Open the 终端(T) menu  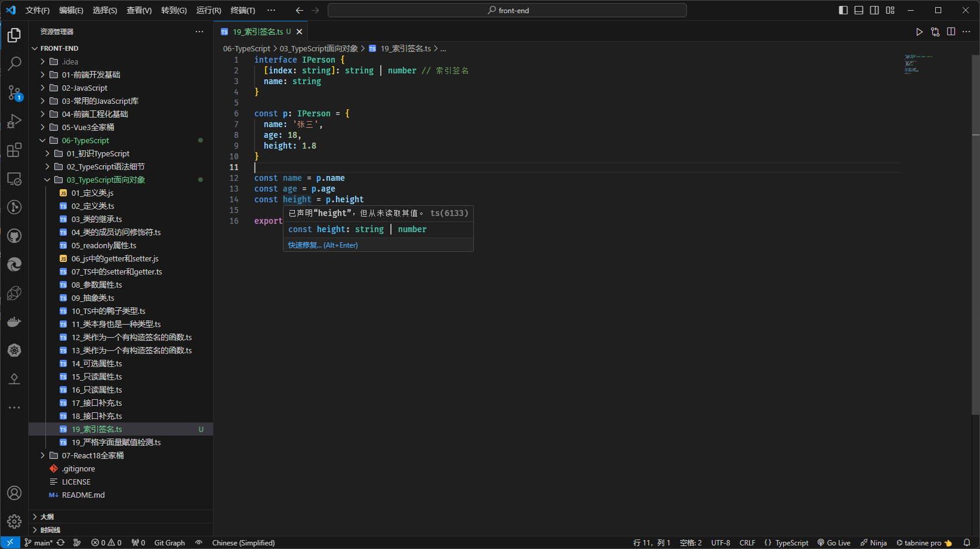(242, 10)
